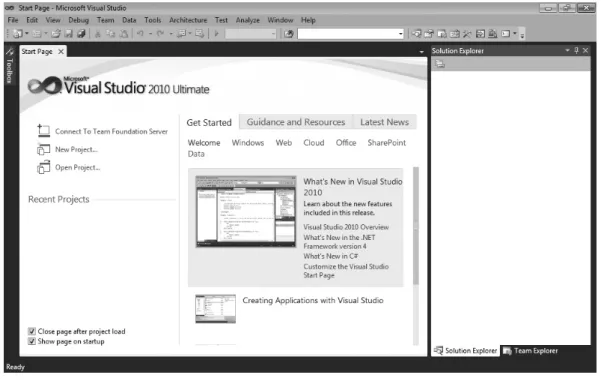
Task: Close the Start Page document tab
Action: pyautogui.click(x=61, y=51)
